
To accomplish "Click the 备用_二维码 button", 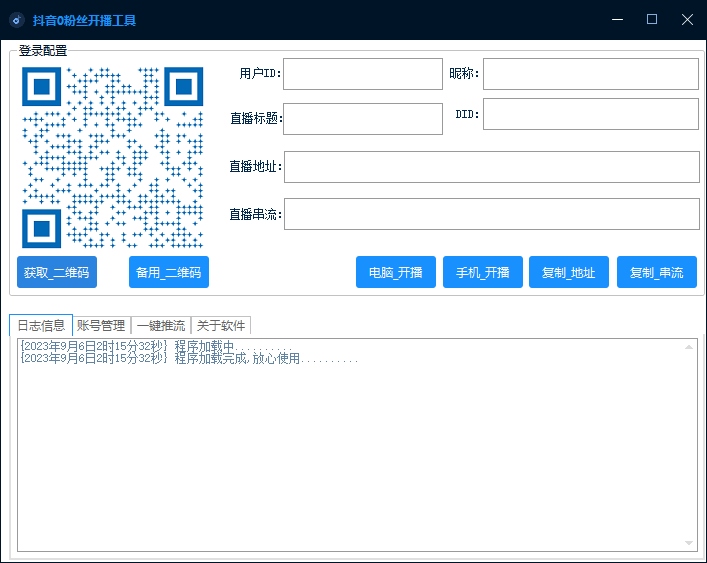I will pyautogui.click(x=169, y=272).
